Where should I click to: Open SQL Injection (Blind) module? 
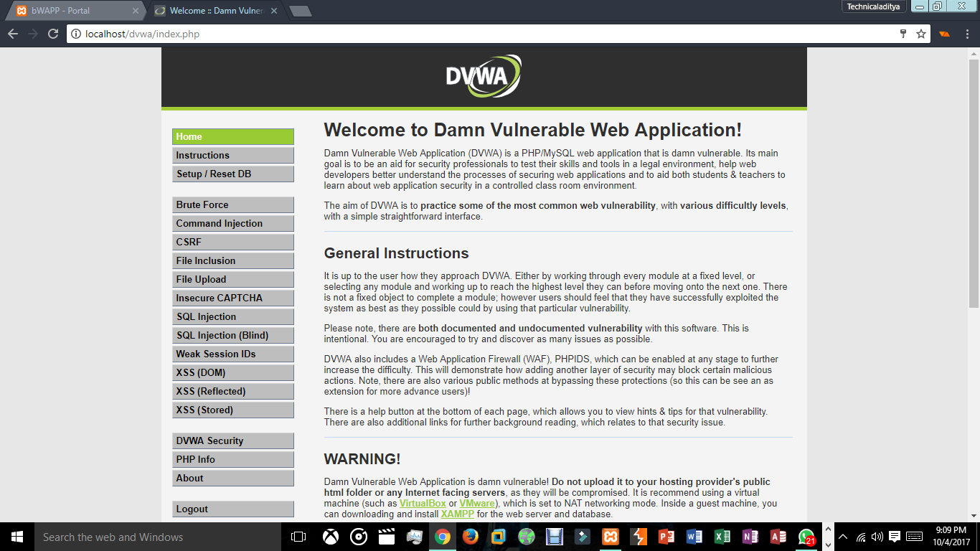pos(233,335)
